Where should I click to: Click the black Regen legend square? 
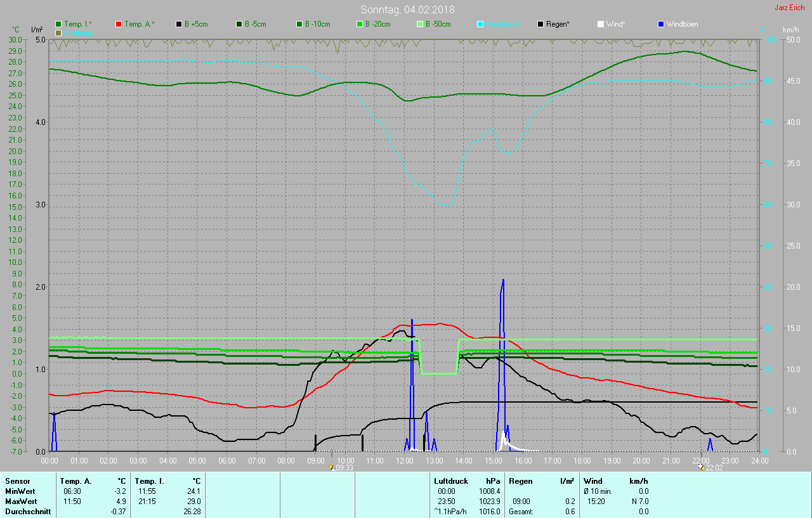(x=540, y=24)
